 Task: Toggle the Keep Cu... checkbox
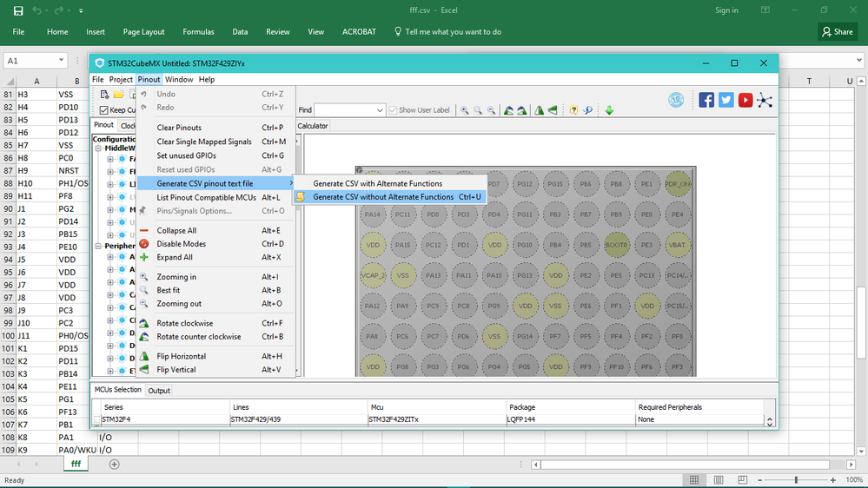click(x=104, y=110)
